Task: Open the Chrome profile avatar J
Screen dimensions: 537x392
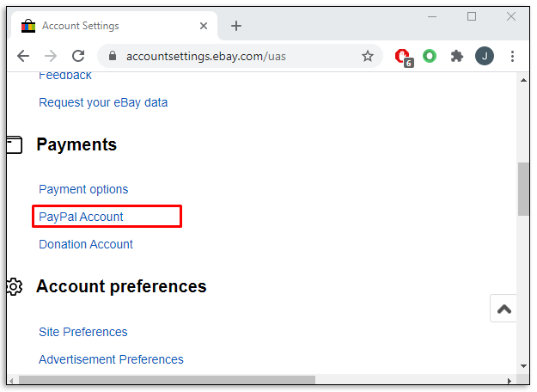Action: pyautogui.click(x=485, y=56)
